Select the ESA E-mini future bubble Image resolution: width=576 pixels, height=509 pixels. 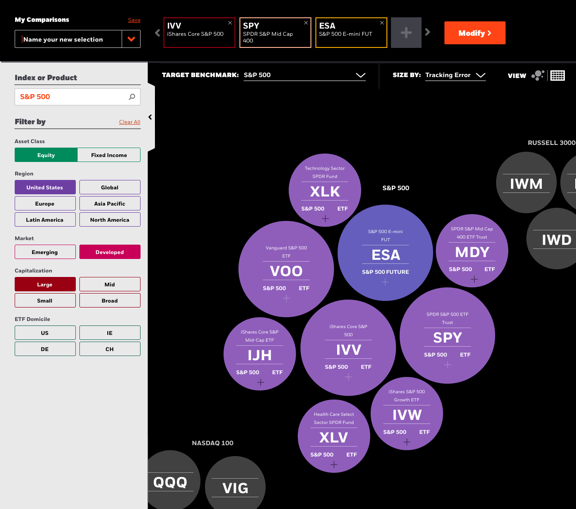385,253
